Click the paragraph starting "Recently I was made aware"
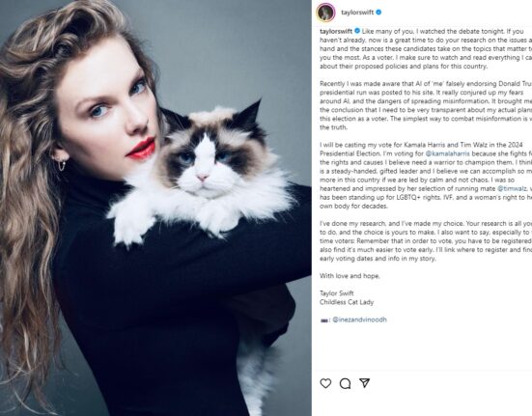This screenshot has width=532, height=416. 426,105
